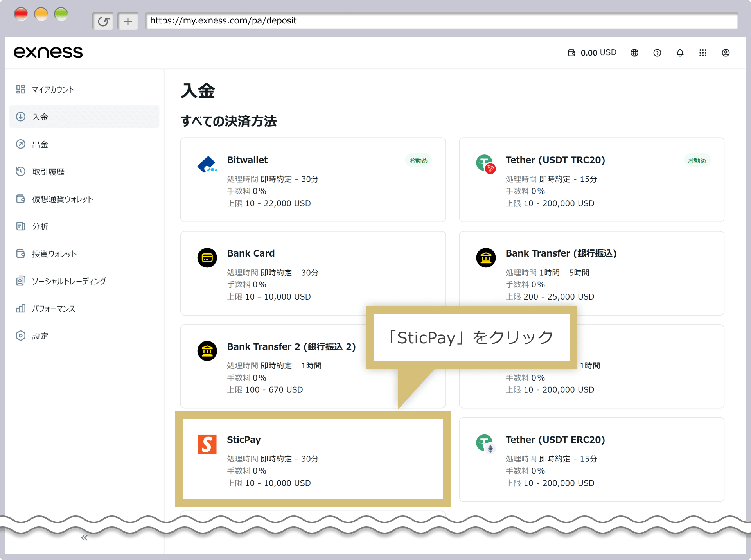Screen dimensions: 751x560
Task: Click the orange SticPay logo icon
Action: (207, 444)
